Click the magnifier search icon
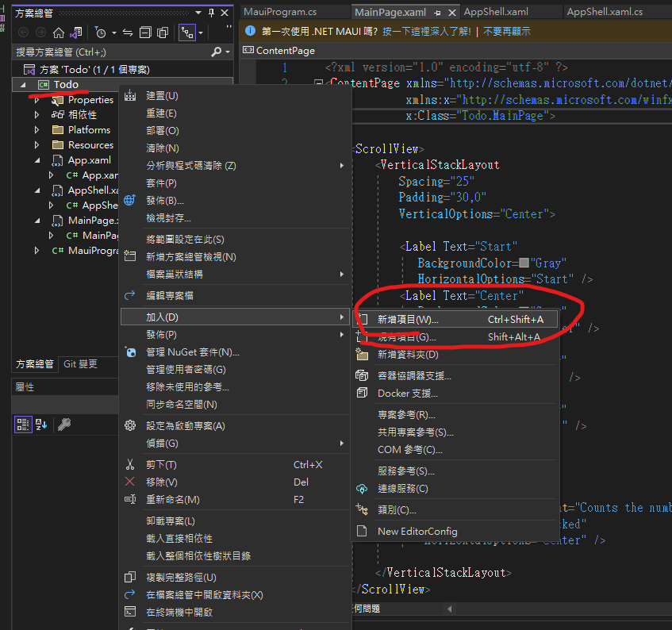Image resolution: width=672 pixels, height=630 pixels. click(217, 52)
